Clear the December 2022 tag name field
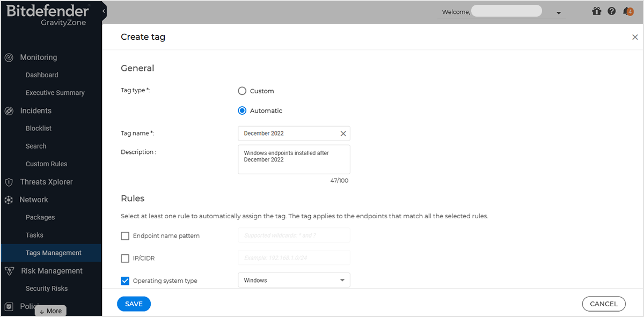644x317 pixels. coord(343,133)
